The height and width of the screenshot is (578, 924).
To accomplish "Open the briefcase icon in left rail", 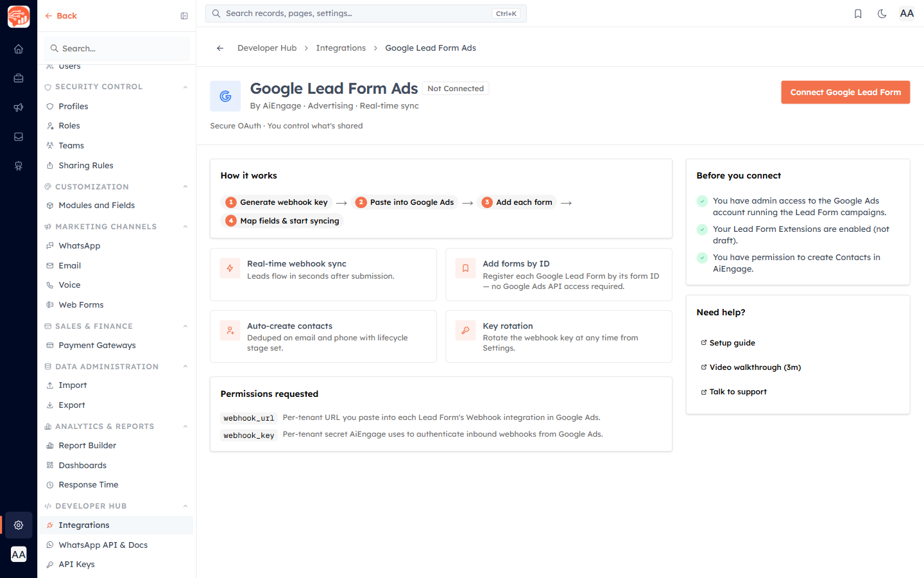I will (19, 78).
